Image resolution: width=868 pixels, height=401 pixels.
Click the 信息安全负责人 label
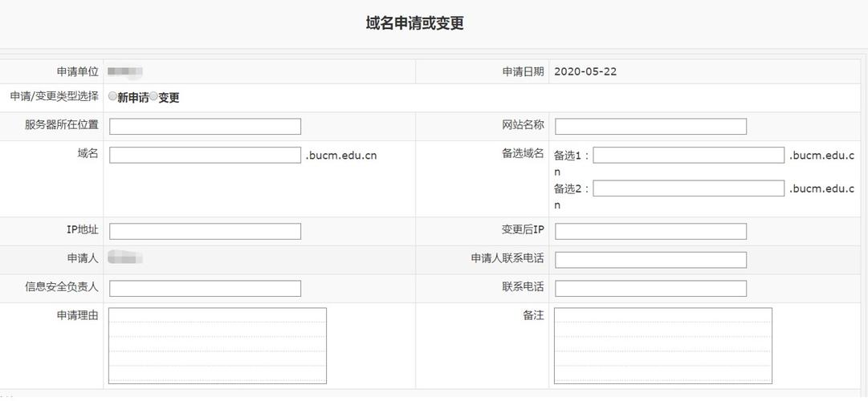coord(62,286)
